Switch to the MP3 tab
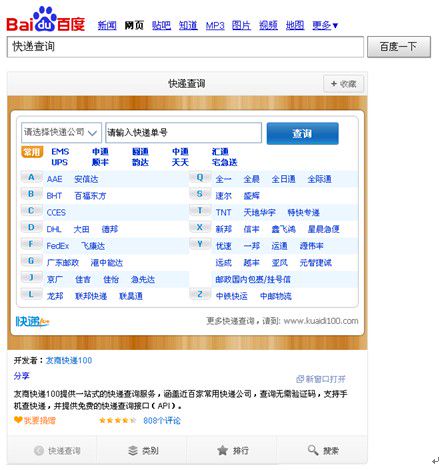Screen dimensions: 440x470 point(215,25)
